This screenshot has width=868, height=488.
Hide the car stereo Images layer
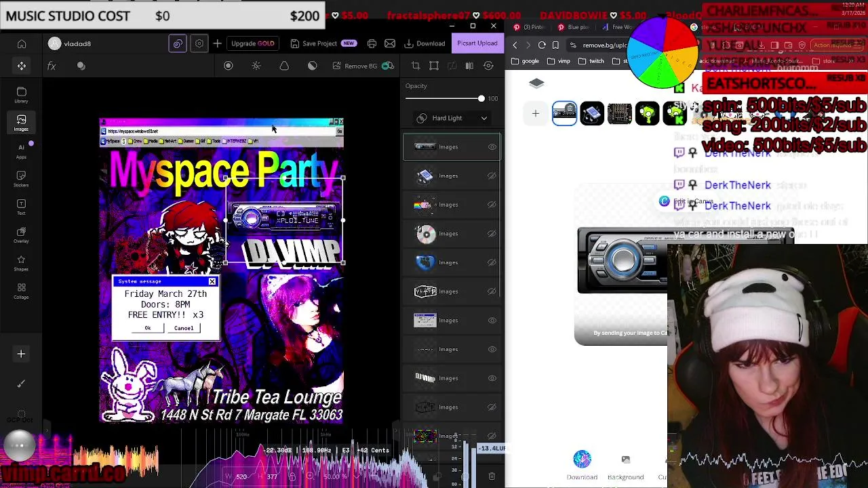pyautogui.click(x=492, y=146)
